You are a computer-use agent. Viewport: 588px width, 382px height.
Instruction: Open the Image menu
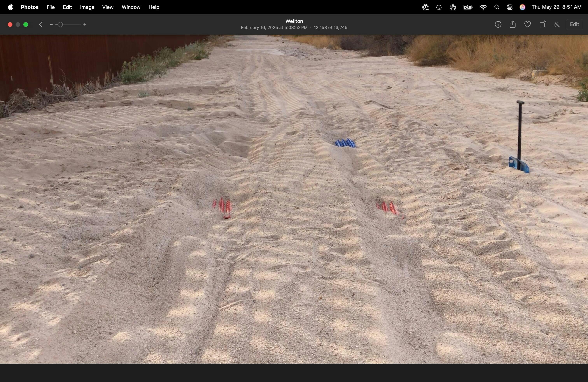click(x=87, y=7)
